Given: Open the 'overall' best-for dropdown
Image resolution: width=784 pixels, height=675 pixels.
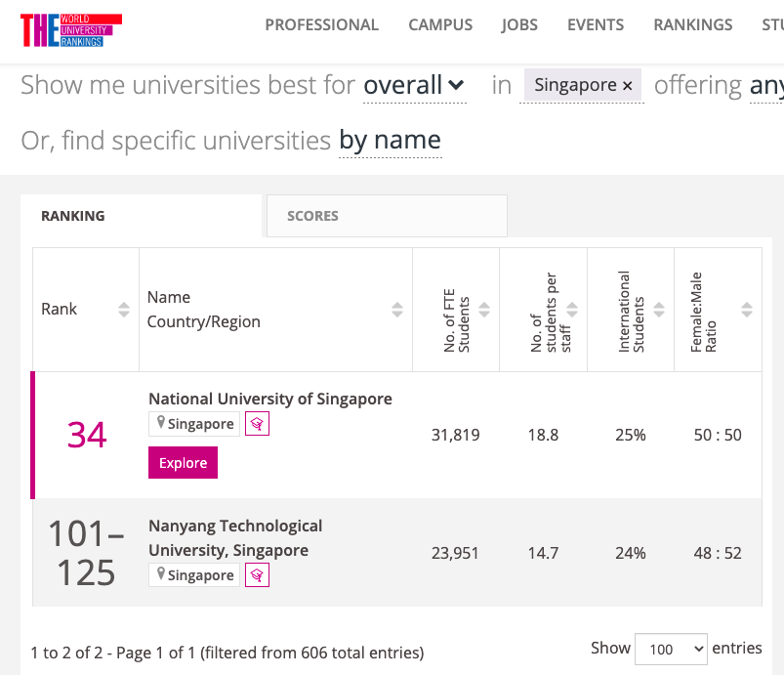Looking at the screenshot, I should (x=415, y=85).
